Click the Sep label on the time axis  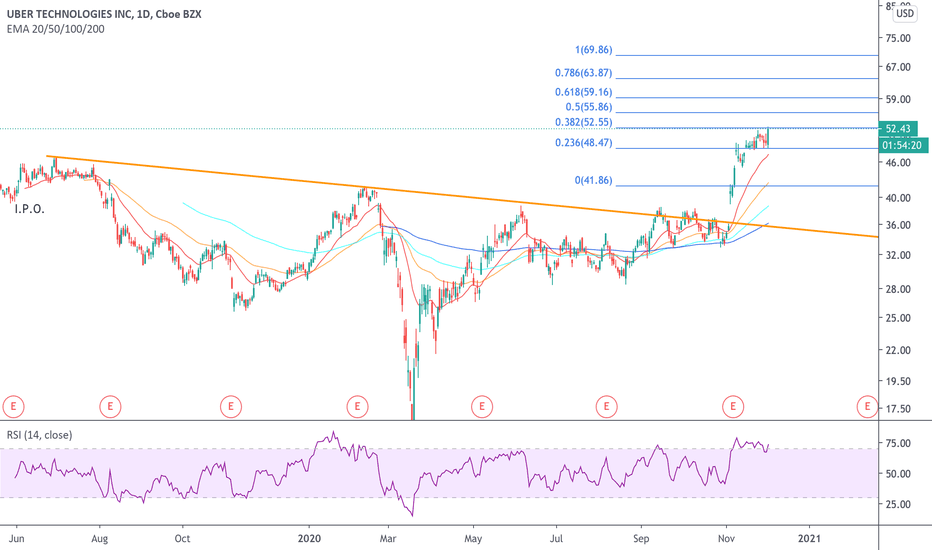tap(641, 539)
